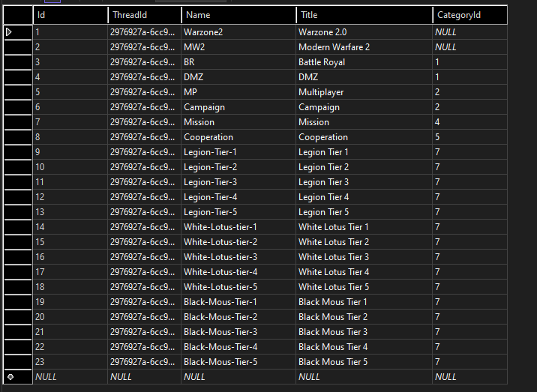Click the Name cell 'Cooperation'

click(x=238, y=137)
